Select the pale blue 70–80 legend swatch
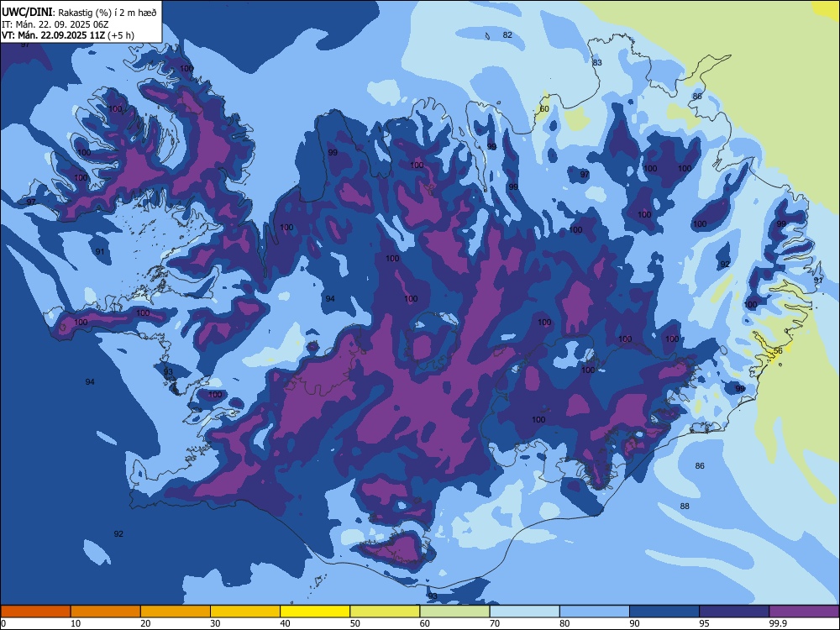This screenshot has height=630, width=840. pos(525,612)
